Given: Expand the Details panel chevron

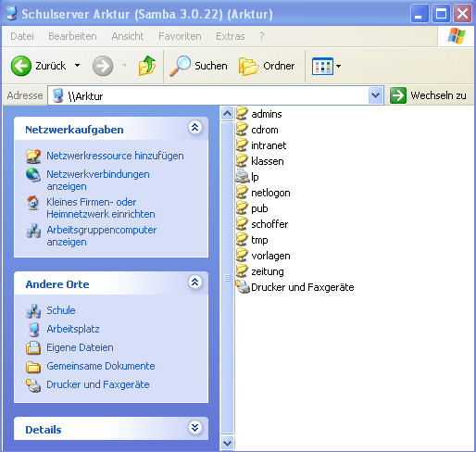Looking at the screenshot, I should point(195,427).
